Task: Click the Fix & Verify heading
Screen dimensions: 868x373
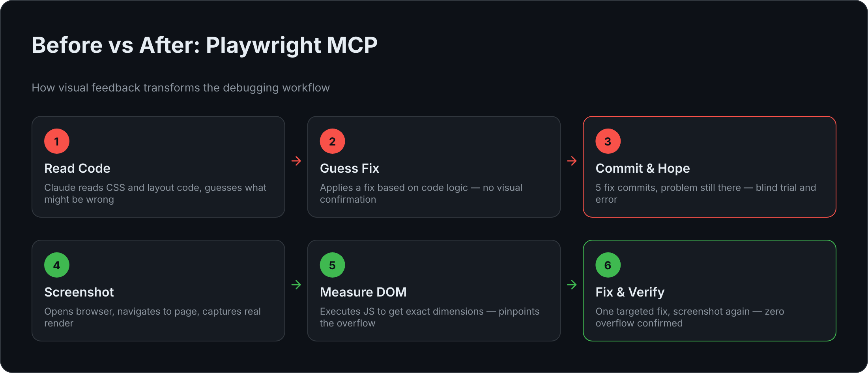Action: click(x=630, y=292)
